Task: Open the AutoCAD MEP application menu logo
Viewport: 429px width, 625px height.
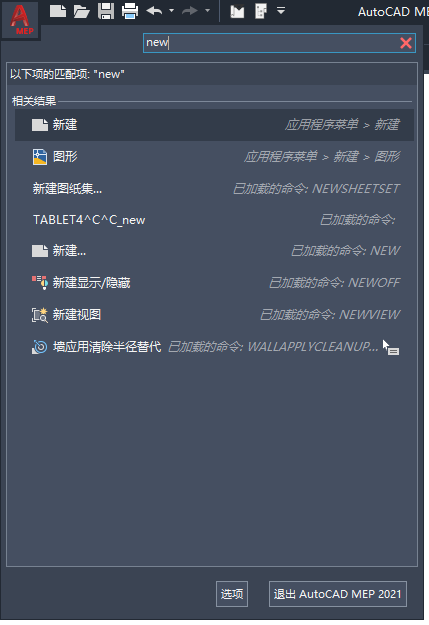Action: coord(20,19)
